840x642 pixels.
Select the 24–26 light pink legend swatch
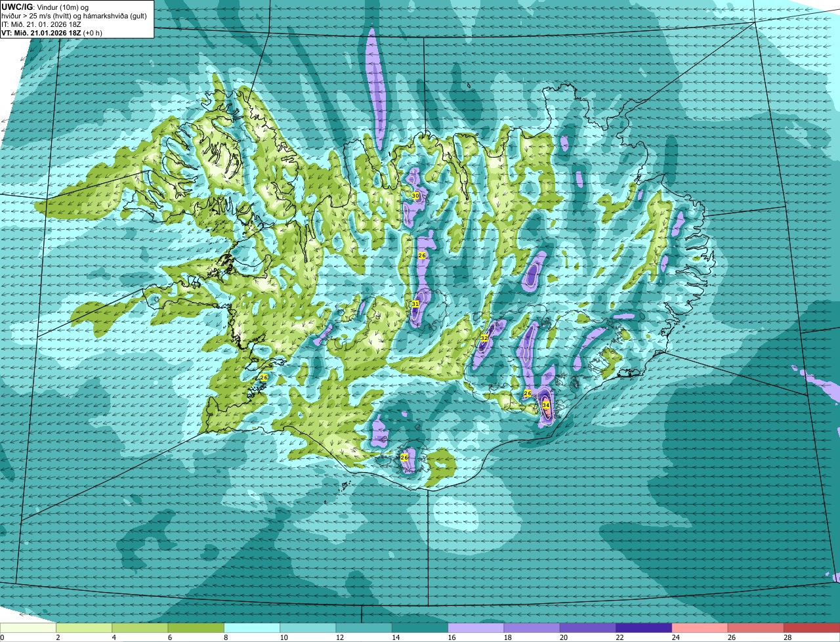point(700,628)
